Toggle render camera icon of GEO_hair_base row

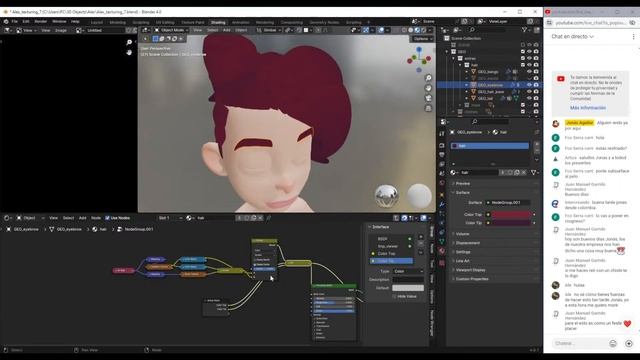pos(536,91)
